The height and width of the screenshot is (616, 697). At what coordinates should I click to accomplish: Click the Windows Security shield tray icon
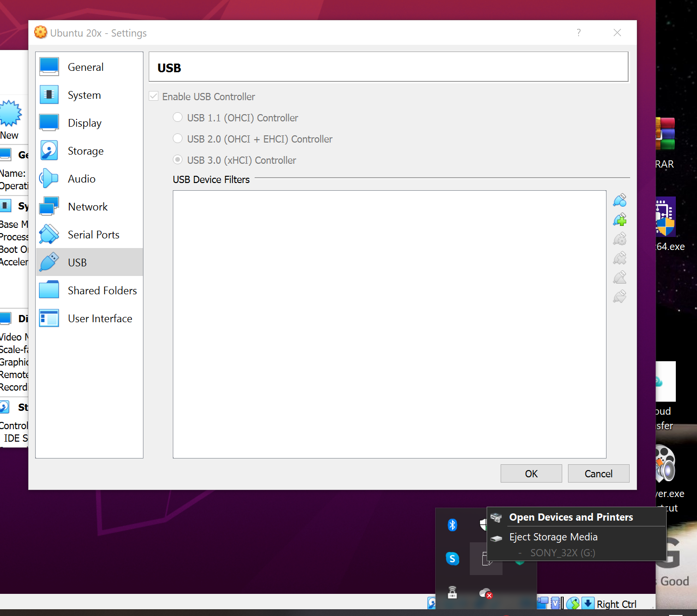coord(483,524)
